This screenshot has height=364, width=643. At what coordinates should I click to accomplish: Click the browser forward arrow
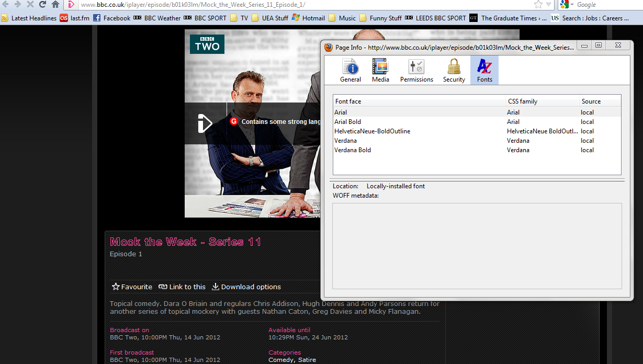point(18,4)
